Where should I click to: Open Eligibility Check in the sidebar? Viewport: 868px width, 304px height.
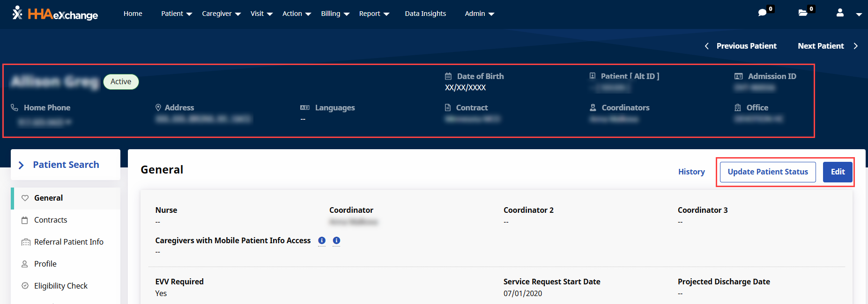pyautogui.click(x=61, y=286)
